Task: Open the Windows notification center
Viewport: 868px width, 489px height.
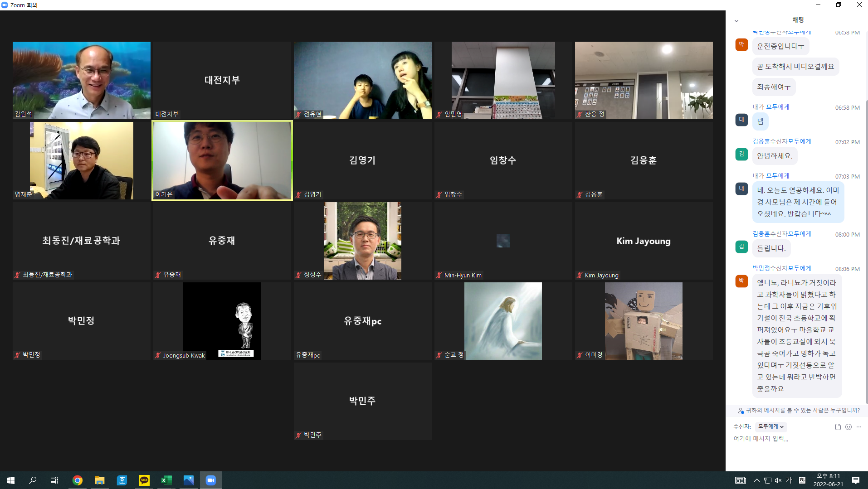Action: [856, 480]
